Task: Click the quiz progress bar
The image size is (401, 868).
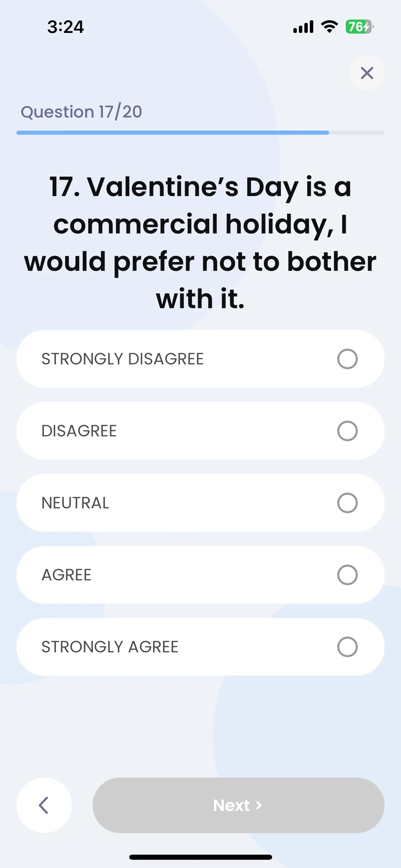Action: (200, 133)
